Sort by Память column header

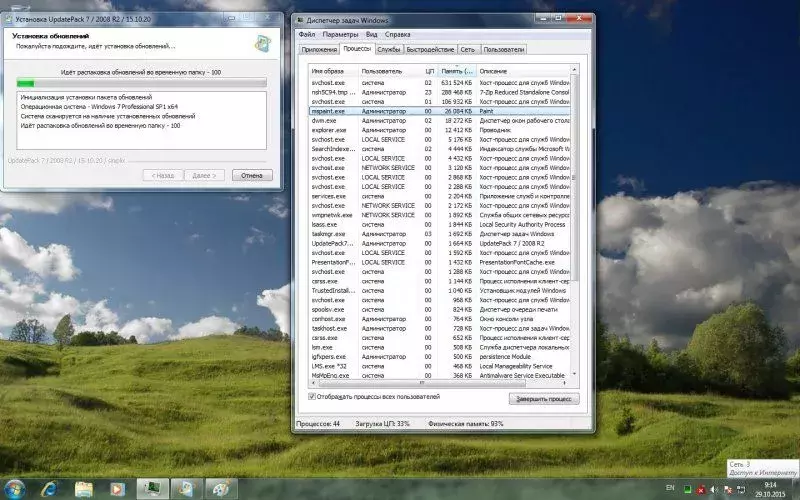457,71
